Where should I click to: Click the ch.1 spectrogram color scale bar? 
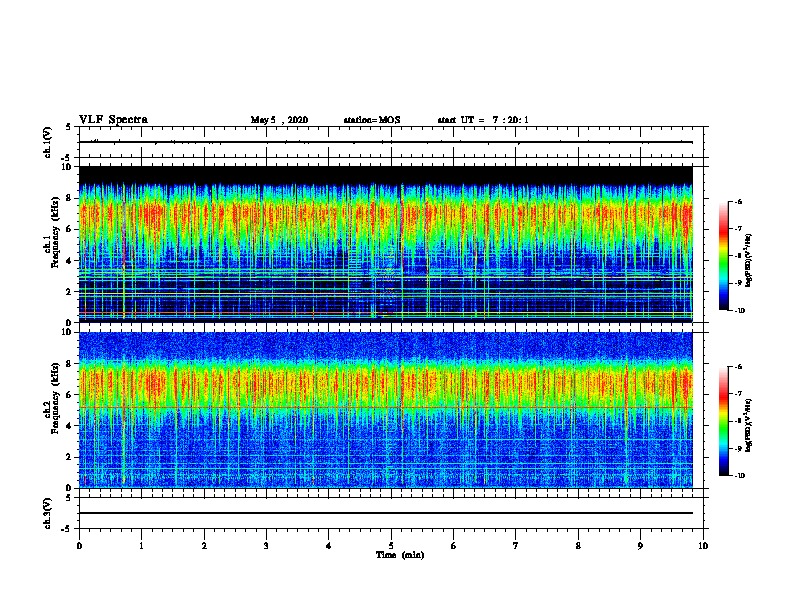(723, 256)
